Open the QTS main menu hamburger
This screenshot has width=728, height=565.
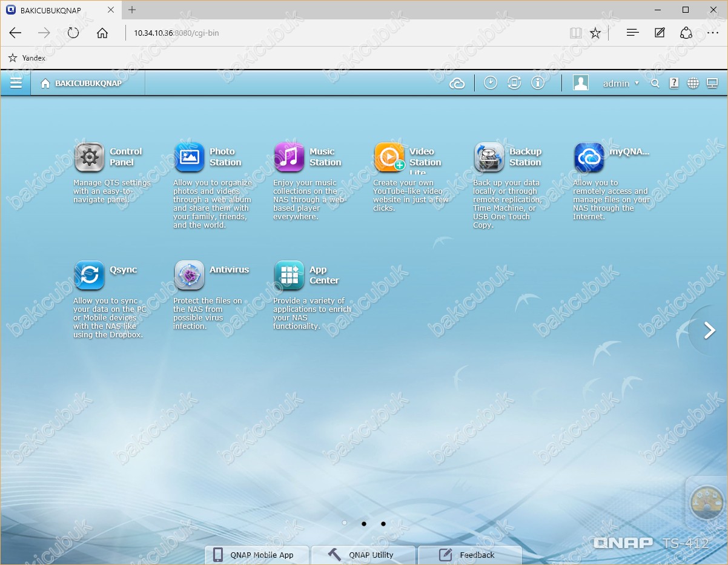(16, 83)
